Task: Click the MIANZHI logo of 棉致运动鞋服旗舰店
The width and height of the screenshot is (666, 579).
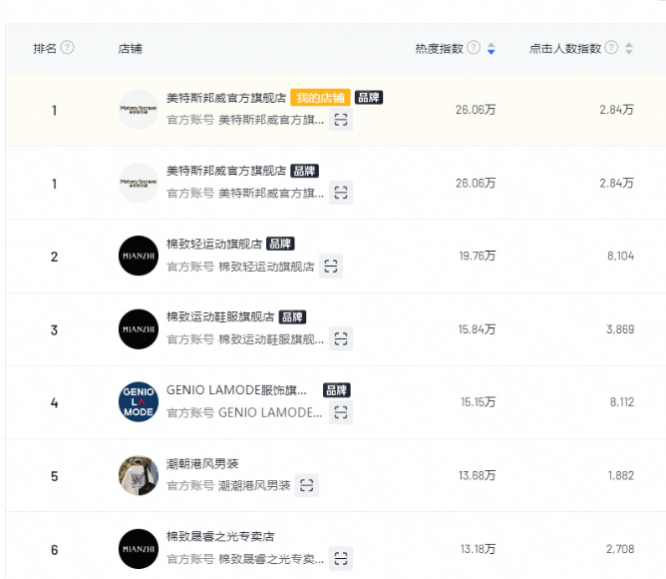Action: point(138,329)
